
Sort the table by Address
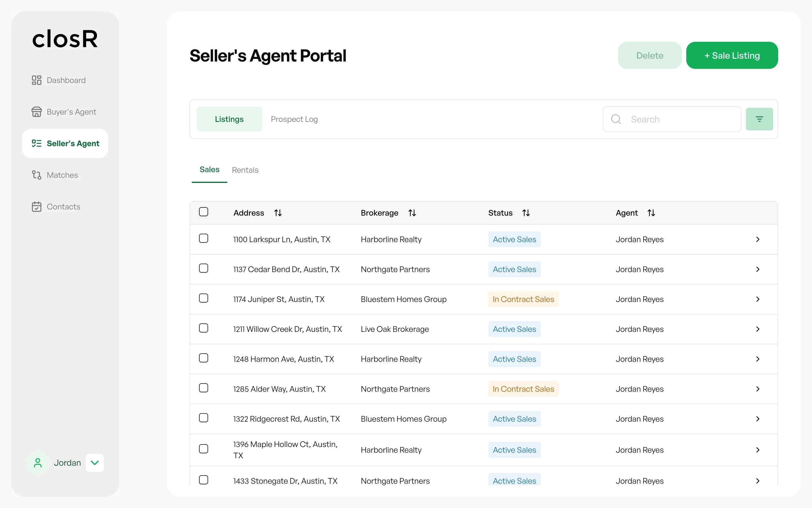278,213
